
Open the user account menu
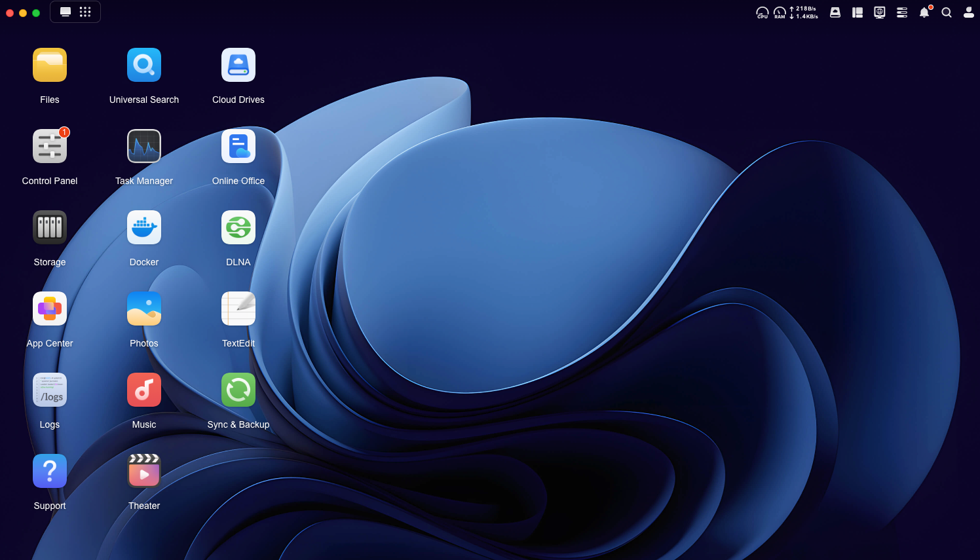(968, 12)
